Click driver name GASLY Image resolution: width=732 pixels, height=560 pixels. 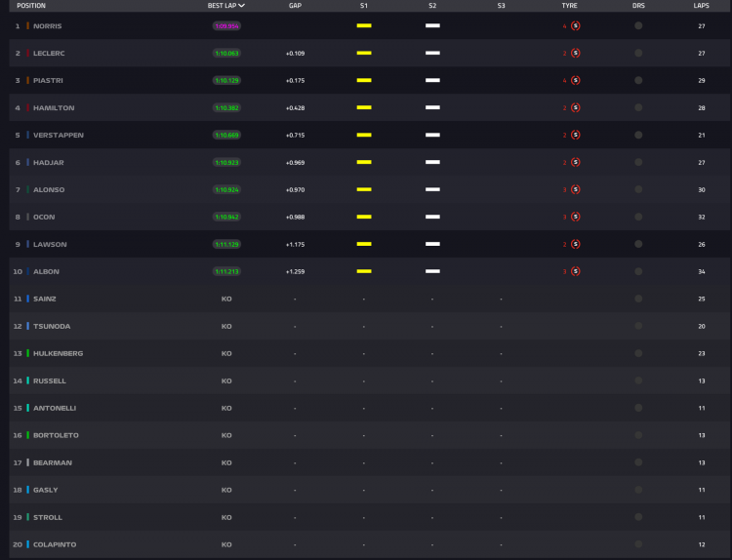tap(45, 490)
